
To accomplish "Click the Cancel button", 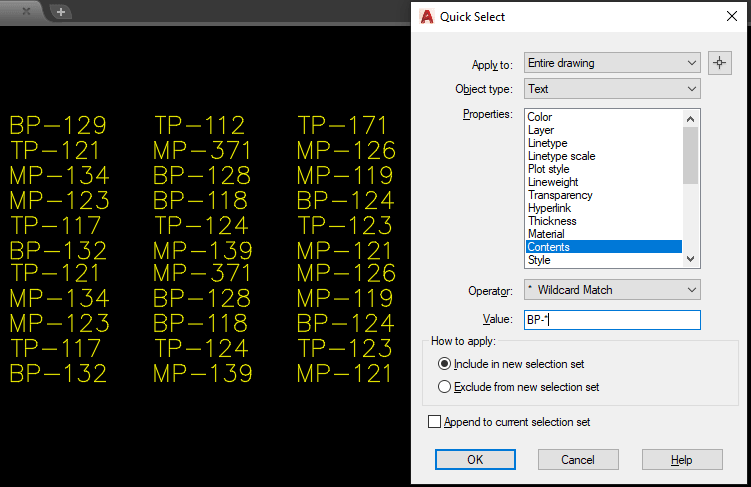I will coord(578,460).
